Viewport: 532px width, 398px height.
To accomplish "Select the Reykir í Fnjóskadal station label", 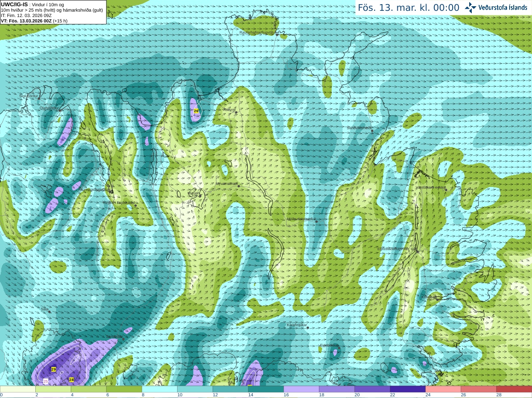I will 119,203.
